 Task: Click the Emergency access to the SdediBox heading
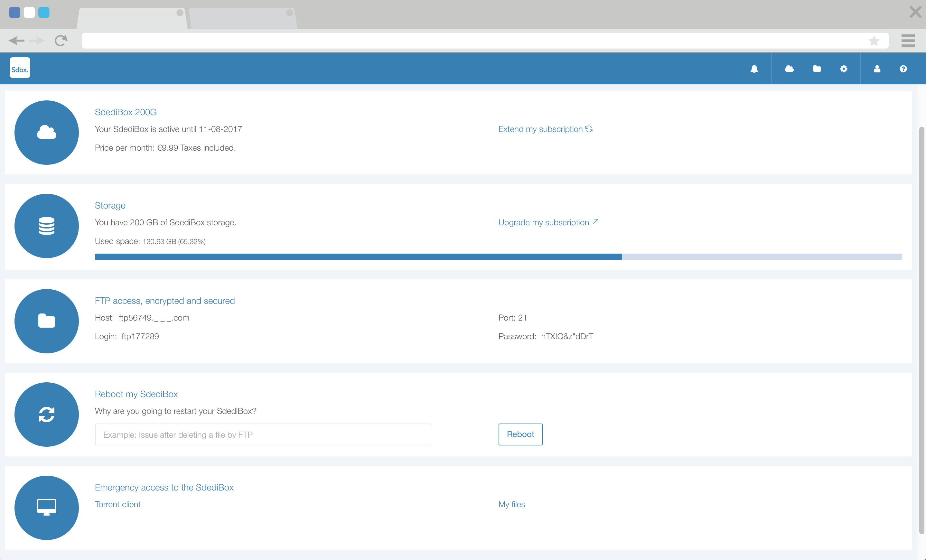tap(164, 488)
